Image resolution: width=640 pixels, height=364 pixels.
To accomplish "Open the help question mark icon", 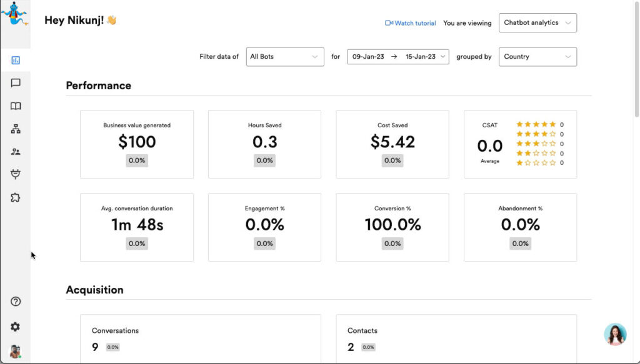I will pos(16,302).
